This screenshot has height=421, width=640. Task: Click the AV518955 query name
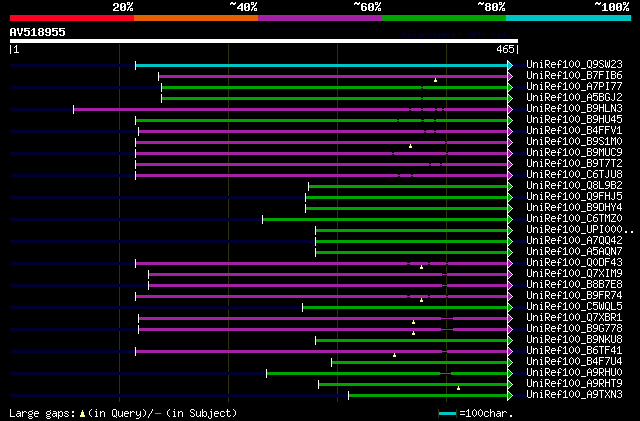point(38,32)
